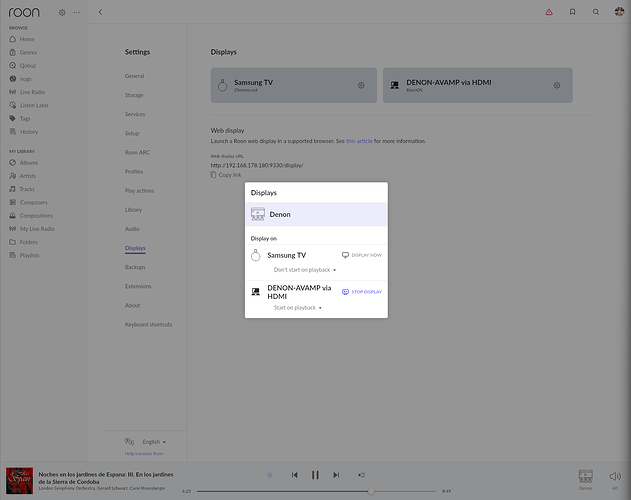Click the Denon zone icon in popup
Viewport: 631px width, 500px height.
[258, 214]
